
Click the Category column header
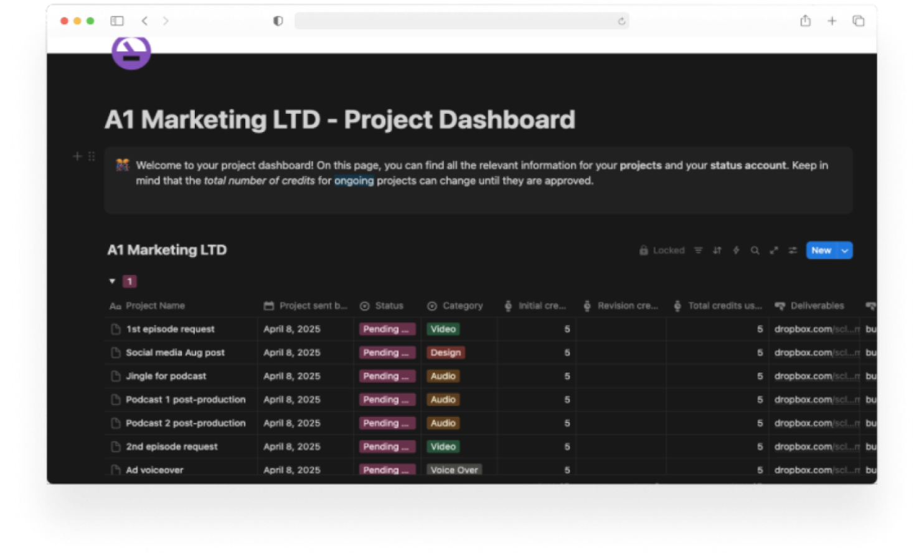455,306
